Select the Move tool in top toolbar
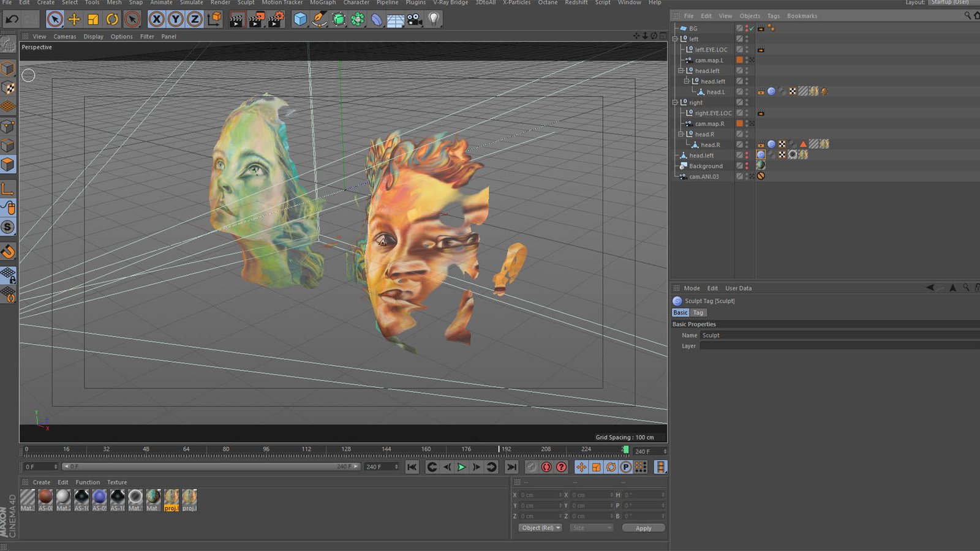 [73, 20]
